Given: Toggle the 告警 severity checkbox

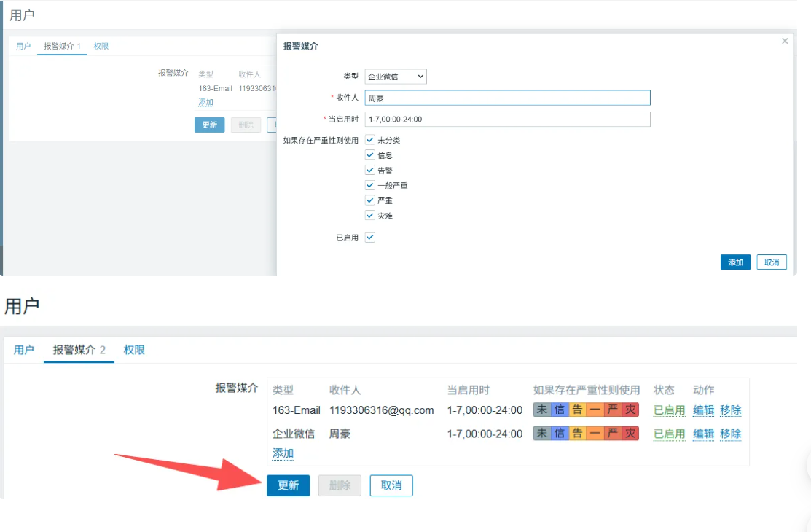Looking at the screenshot, I should tap(370, 170).
